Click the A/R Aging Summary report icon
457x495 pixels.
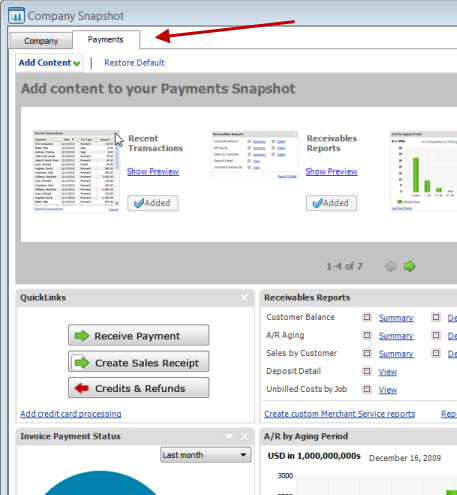click(x=367, y=335)
